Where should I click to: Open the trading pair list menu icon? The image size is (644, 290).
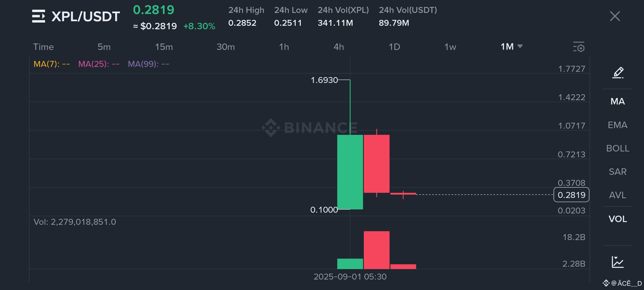pos(38,16)
